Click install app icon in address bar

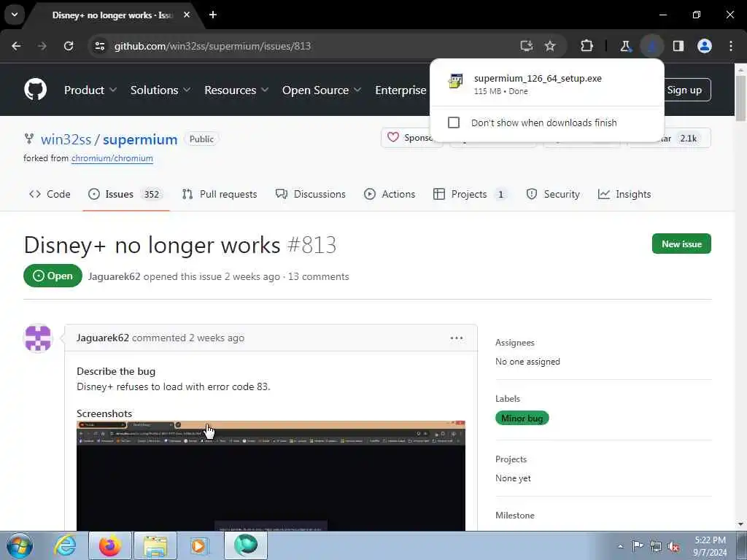click(527, 46)
